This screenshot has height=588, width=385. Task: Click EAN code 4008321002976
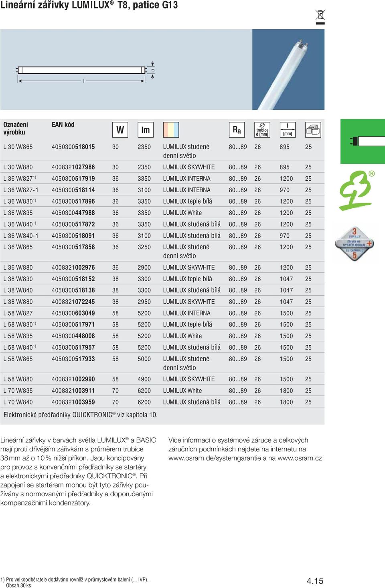[73, 268]
